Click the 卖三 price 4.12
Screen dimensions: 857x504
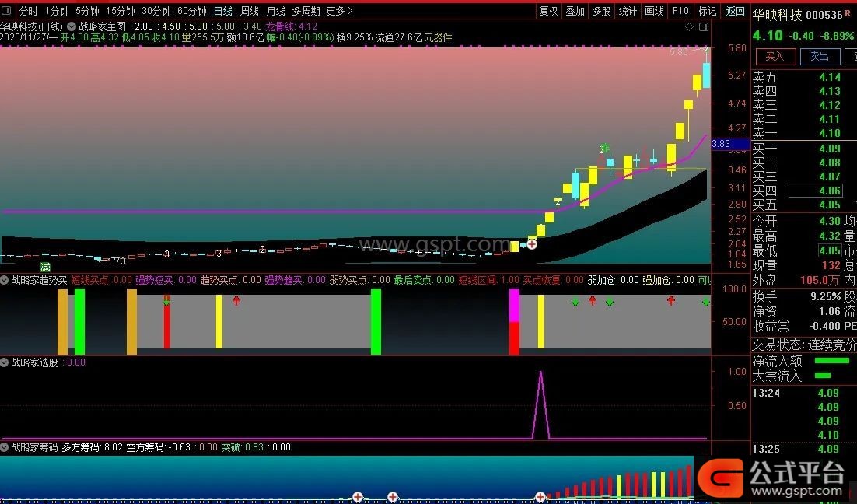click(x=830, y=105)
